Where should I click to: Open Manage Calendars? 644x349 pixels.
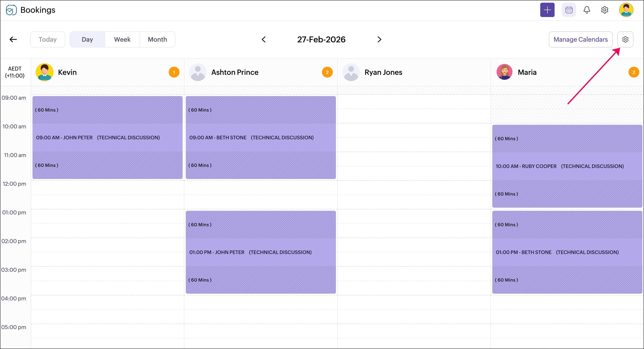coord(580,39)
